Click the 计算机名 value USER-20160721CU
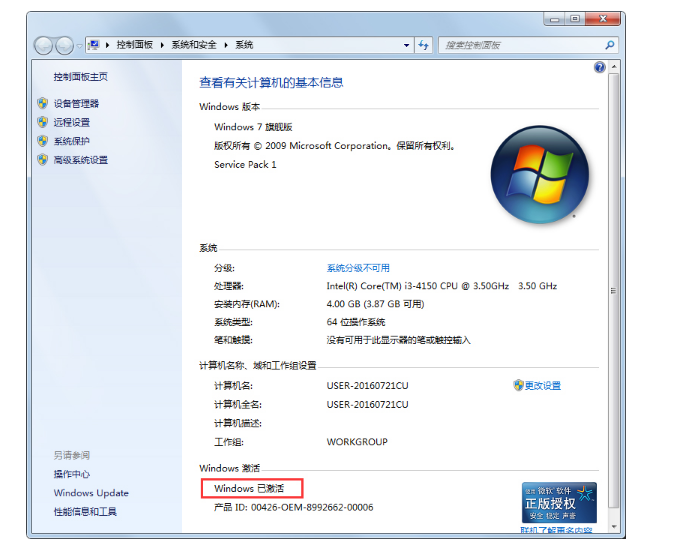 coord(367,386)
